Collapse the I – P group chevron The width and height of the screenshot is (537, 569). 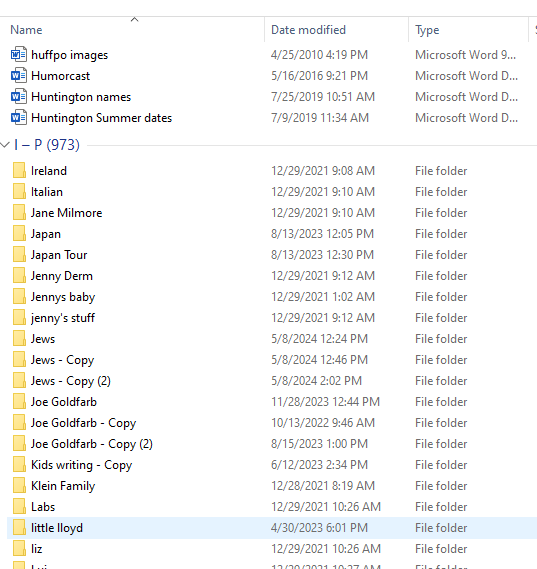[5, 145]
